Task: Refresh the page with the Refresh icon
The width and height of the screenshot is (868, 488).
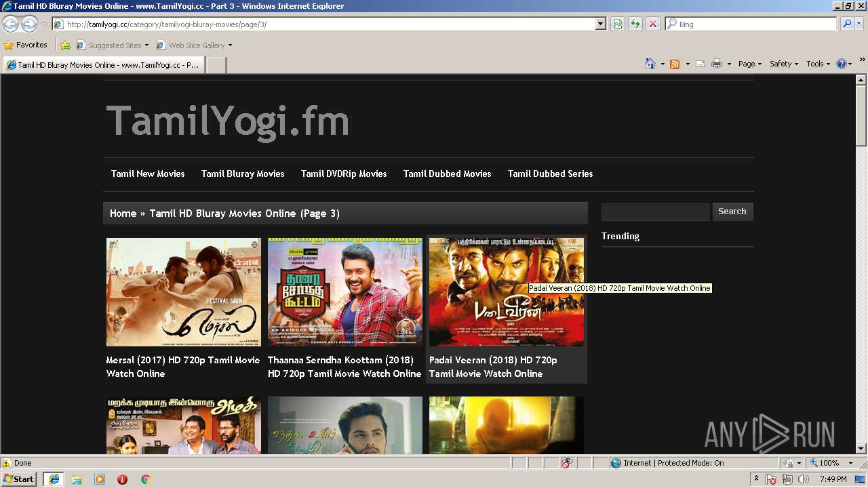Action: [635, 24]
